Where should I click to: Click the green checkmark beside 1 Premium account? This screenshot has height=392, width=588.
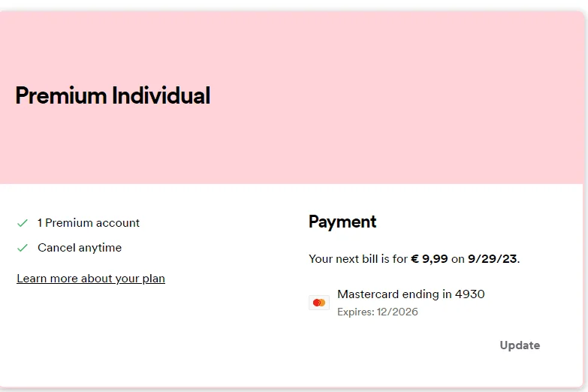[23, 223]
